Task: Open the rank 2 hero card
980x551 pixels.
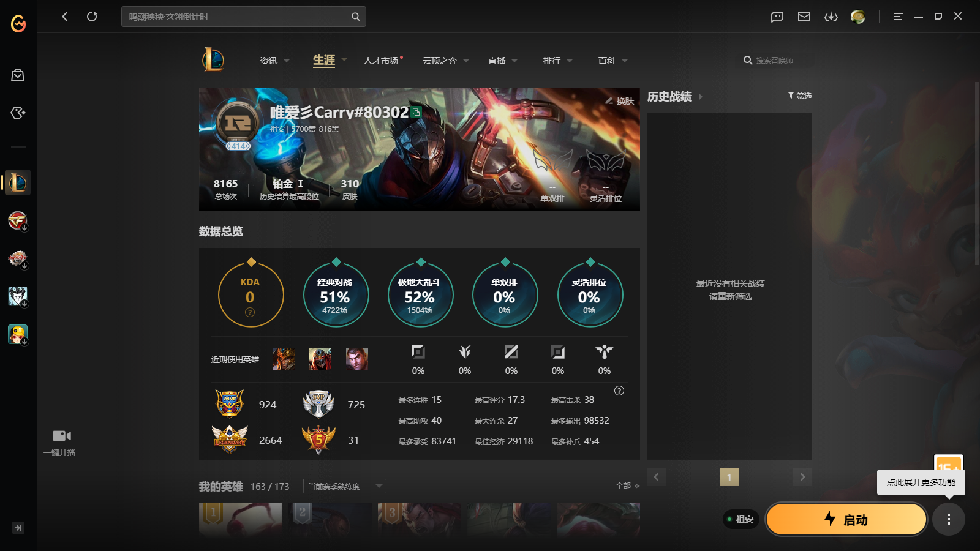Action: coord(330,520)
